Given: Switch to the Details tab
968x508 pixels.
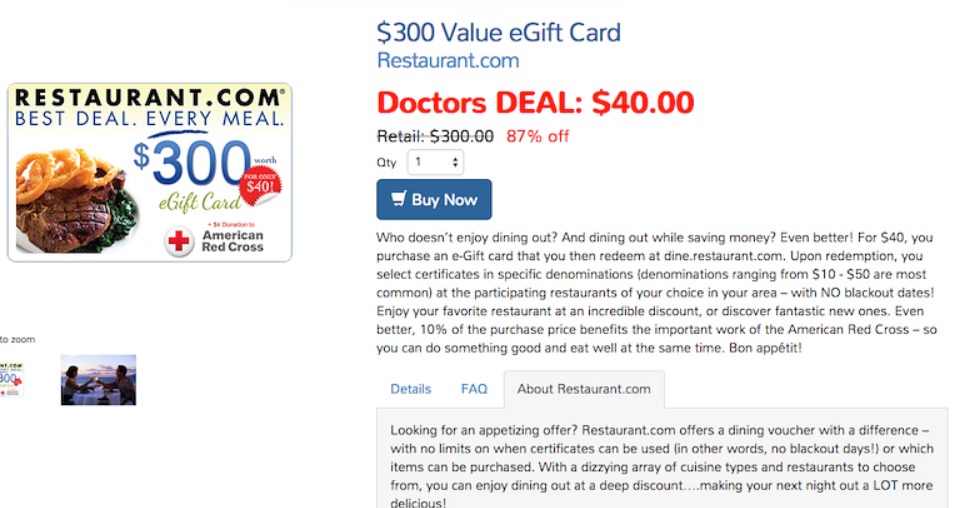Looking at the screenshot, I should (411, 389).
